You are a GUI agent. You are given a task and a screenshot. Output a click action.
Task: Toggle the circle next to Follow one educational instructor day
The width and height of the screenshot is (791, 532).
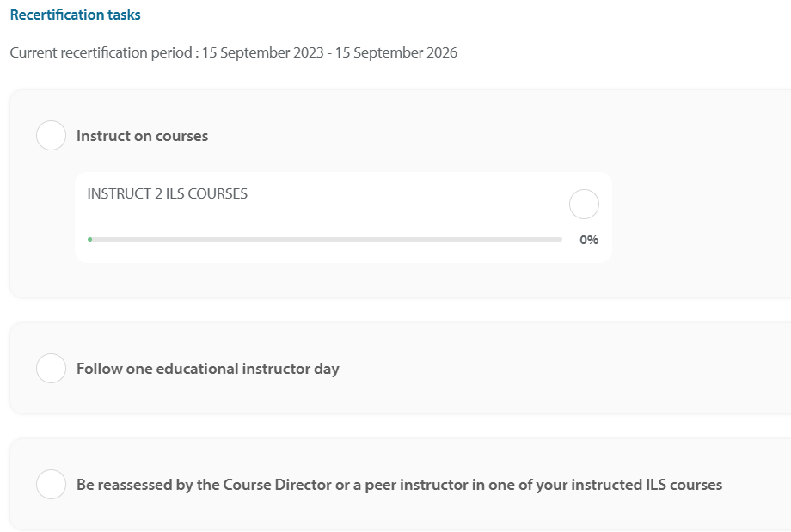tap(51, 369)
